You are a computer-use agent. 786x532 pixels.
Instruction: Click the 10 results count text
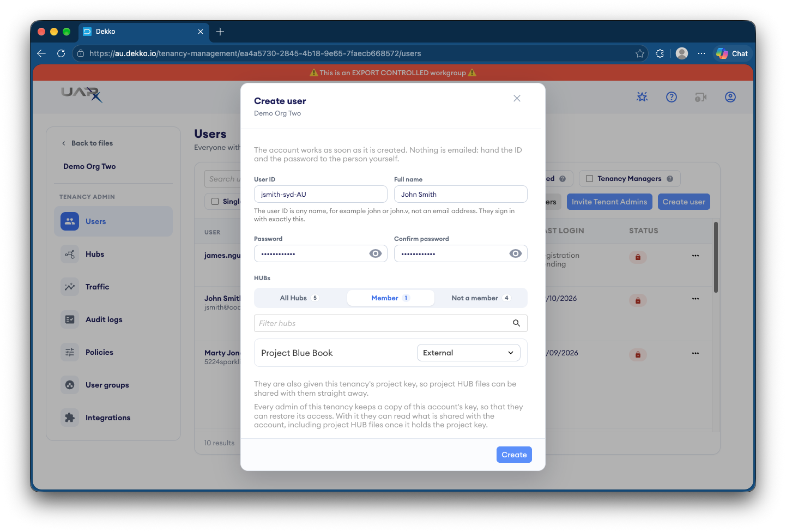click(219, 443)
